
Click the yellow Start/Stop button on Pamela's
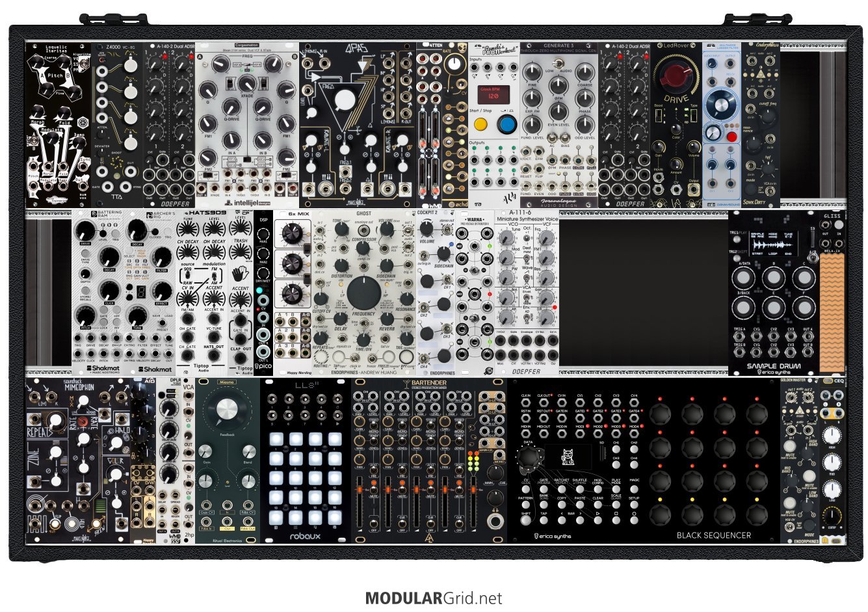pos(480,124)
